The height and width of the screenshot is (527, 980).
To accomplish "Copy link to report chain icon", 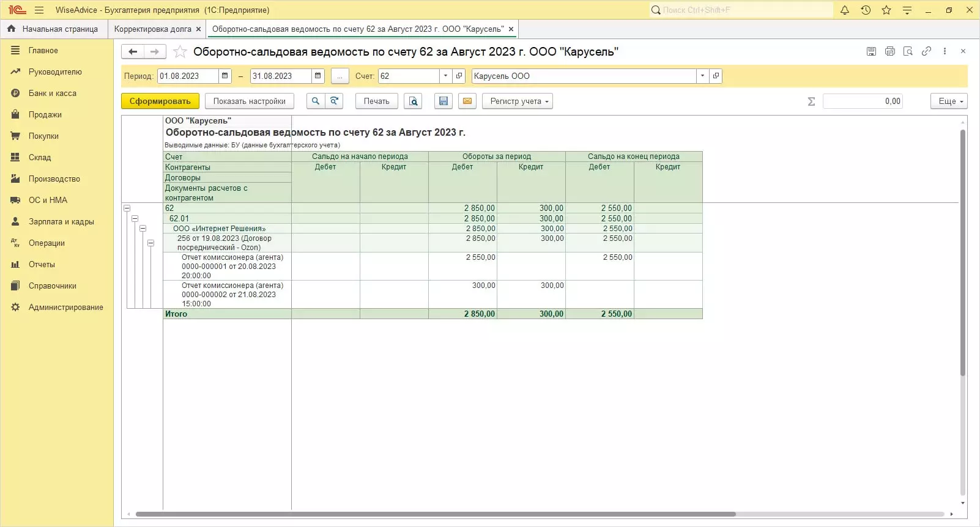I will pos(926,52).
